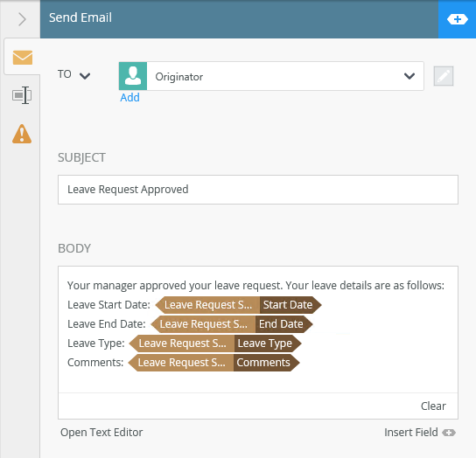The image size is (476, 458).
Task: Click the Subject field containing Leave Request Approved
Action: 258,190
